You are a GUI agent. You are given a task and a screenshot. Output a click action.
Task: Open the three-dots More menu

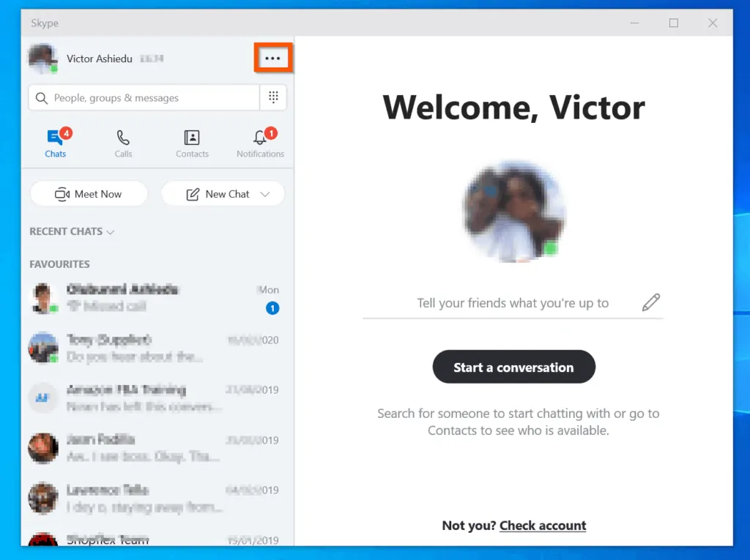272,59
